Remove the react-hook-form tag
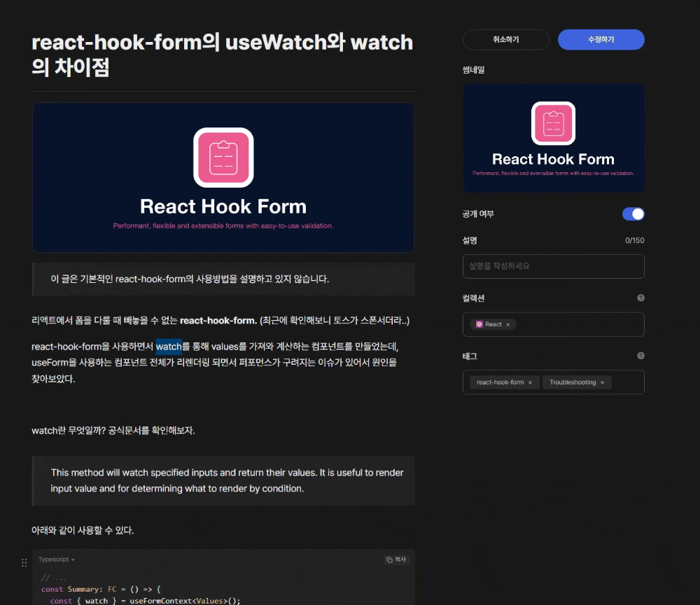The image size is (700, 605). pos(530,382)
